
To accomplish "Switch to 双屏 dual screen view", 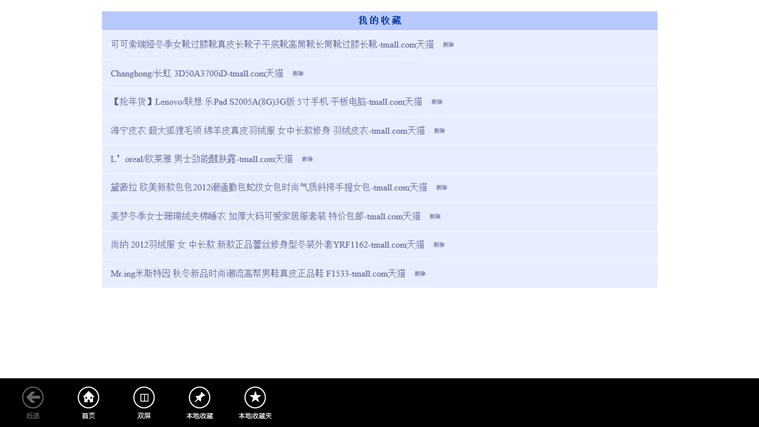I will (144, 397).
